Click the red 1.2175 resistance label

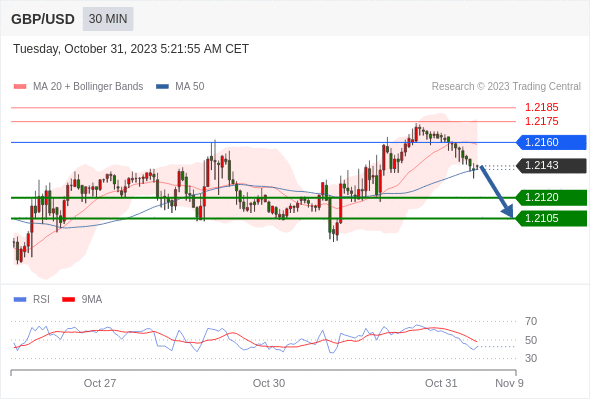[x=541, y=121]
